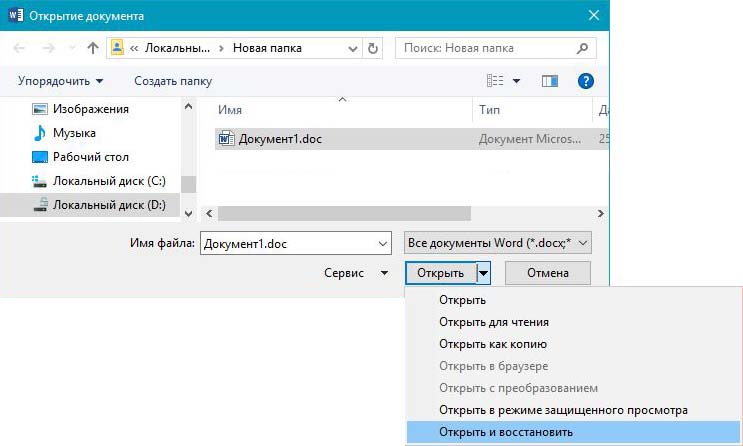Expand the Открыть button dropdown arrow
This screenshot has height=446, width=743.
click(483, 273)
